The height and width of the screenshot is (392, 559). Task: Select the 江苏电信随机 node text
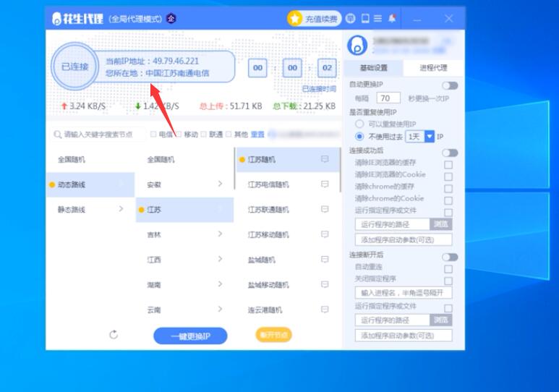(268, 184)
